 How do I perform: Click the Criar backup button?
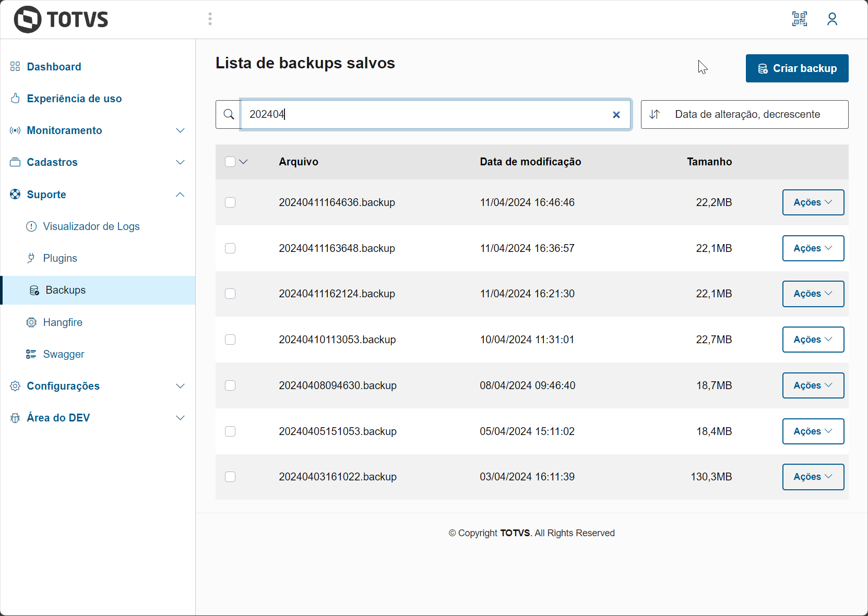pyautogui.click(x=797, y=68)
